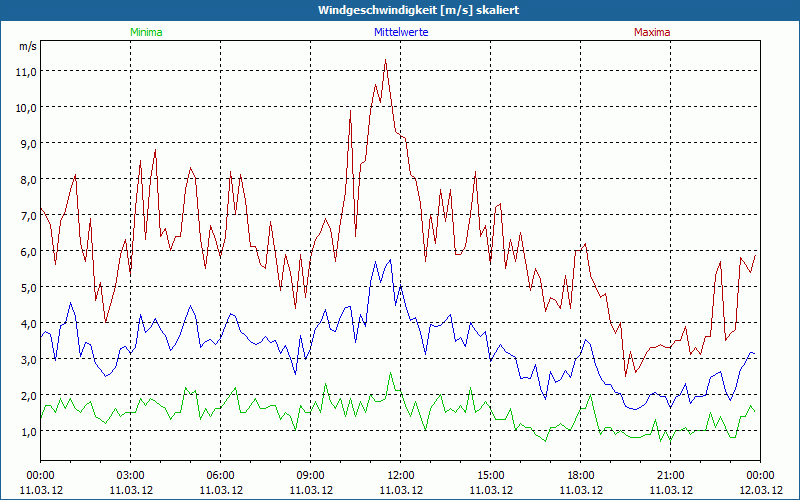The width and height of the screenshot is (800, 500).
Task: Click the 18:00 time axis label
Action: 581,476
